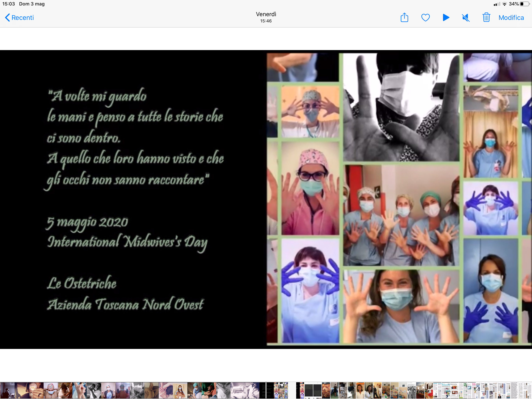Viewport: 532px width, 399px height.
Task: Tap the Wi-Fi icon in status bar
Action: [x=504, y=4]
